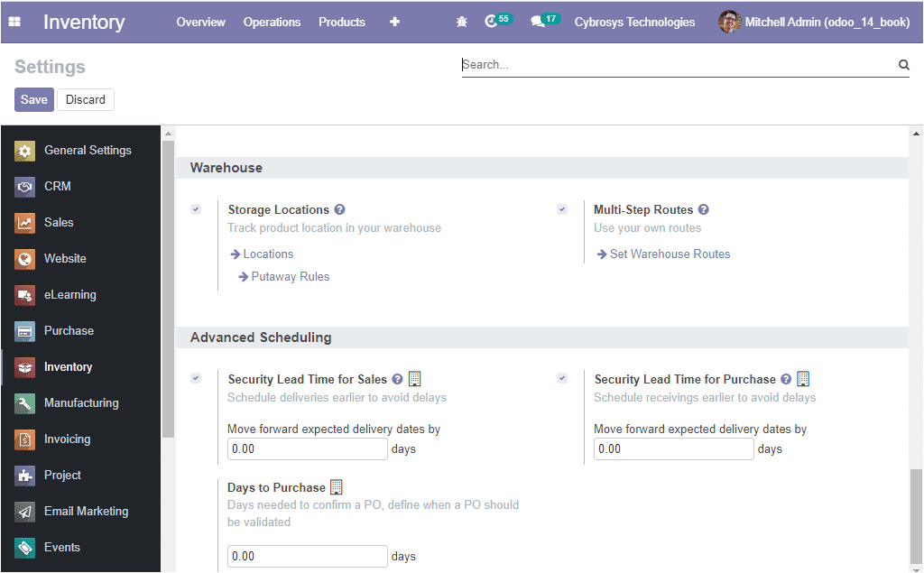Open the Overview menu
The width and height of the screenshot is (924, 573).
coord(201,22)
